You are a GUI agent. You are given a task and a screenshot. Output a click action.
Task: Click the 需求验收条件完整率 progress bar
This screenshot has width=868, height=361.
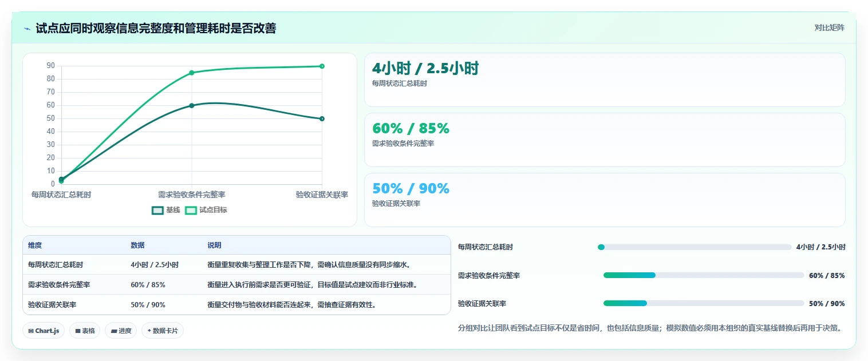click(704, 275)
